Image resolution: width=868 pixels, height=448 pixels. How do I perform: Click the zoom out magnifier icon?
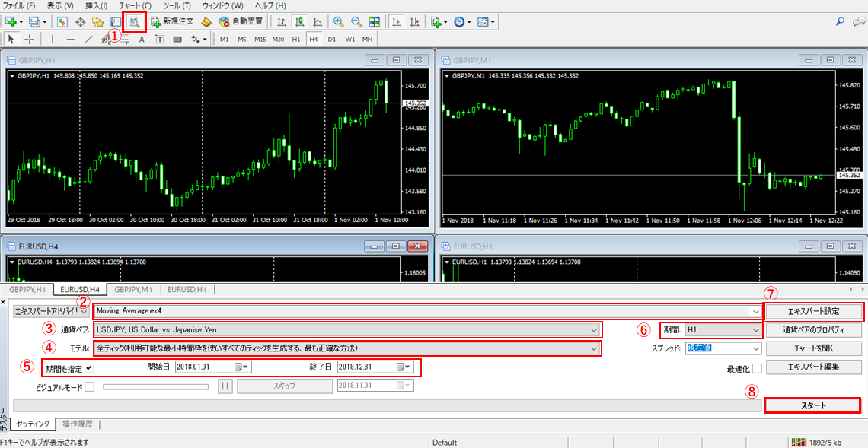point(355,22)
